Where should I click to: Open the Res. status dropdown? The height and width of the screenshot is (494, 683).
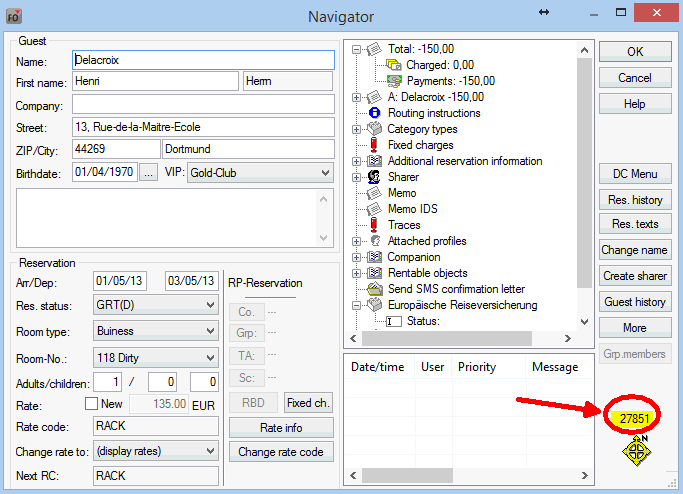coord(209,304)
